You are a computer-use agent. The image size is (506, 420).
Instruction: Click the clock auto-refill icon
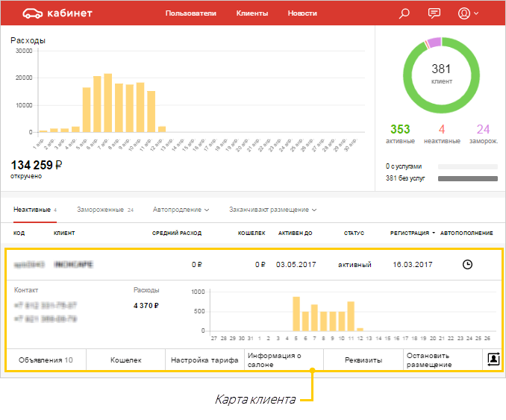[x=468, y=265]
